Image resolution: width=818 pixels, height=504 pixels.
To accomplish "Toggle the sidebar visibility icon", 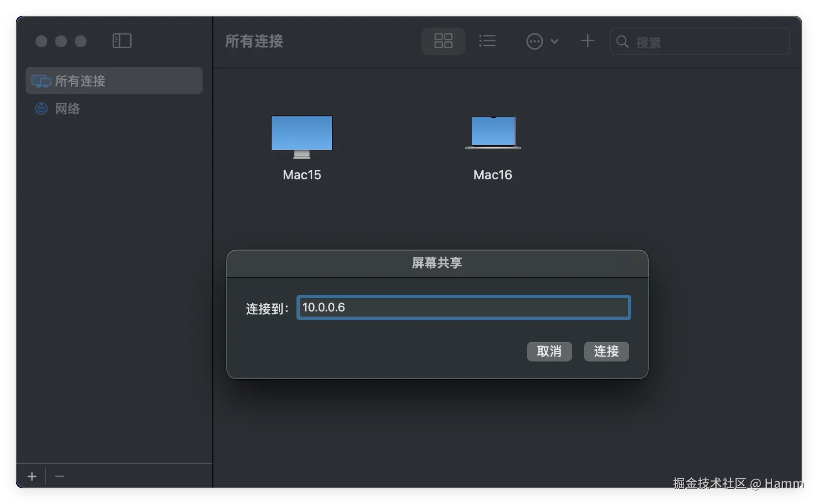I will [121, 41].
